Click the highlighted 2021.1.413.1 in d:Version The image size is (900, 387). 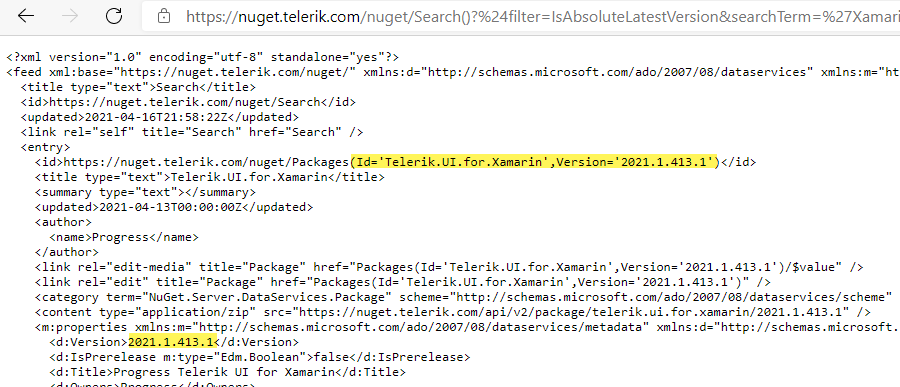pos(170,342)
